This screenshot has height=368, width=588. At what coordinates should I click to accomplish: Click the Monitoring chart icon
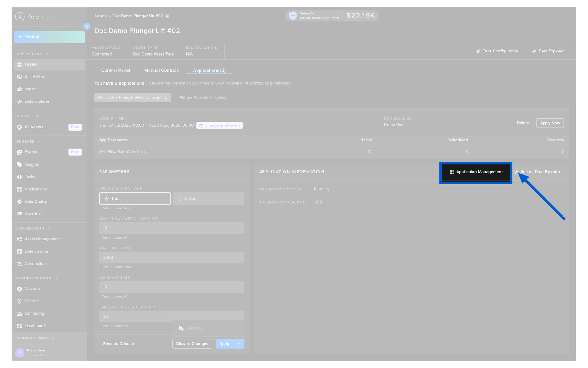(20, 313)
